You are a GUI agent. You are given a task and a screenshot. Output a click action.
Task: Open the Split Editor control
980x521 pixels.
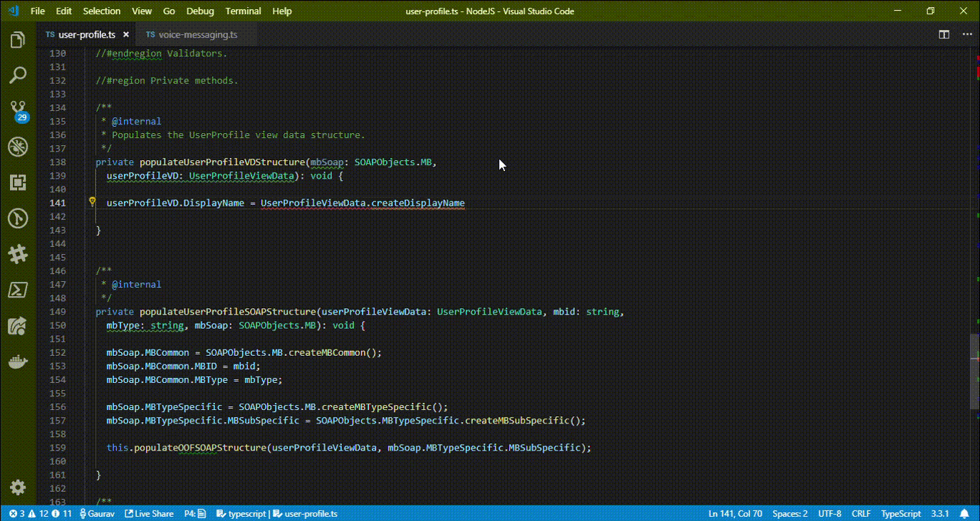coord(944,33)
